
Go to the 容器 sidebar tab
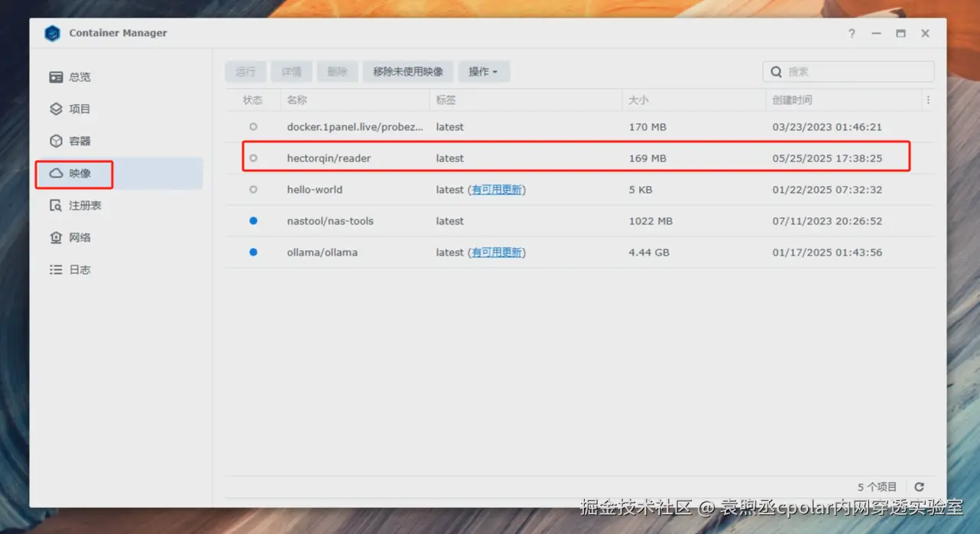click(120, 142)
